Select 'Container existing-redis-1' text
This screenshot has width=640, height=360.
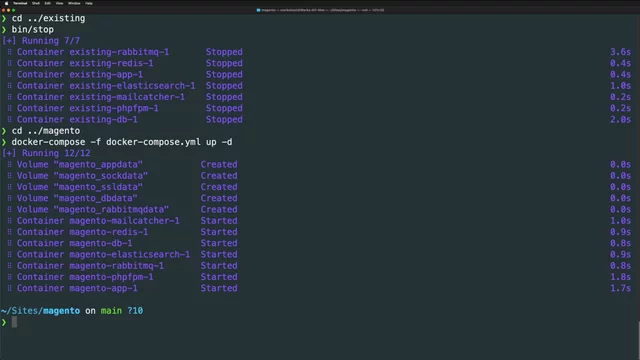click(85, 63)
